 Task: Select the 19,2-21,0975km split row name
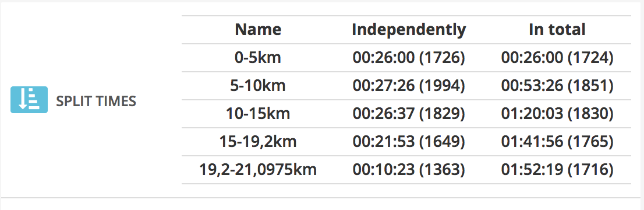point(258,170)
